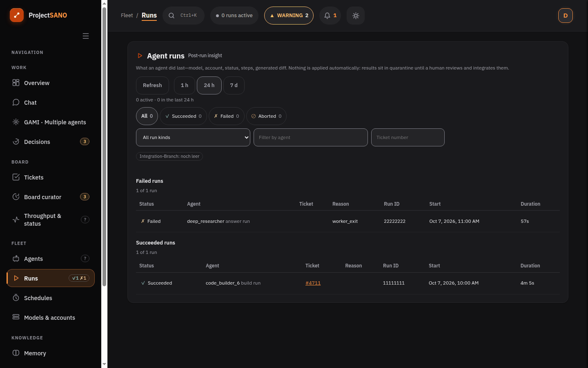
Task: Select the All status filter
Action: [147, 116]
